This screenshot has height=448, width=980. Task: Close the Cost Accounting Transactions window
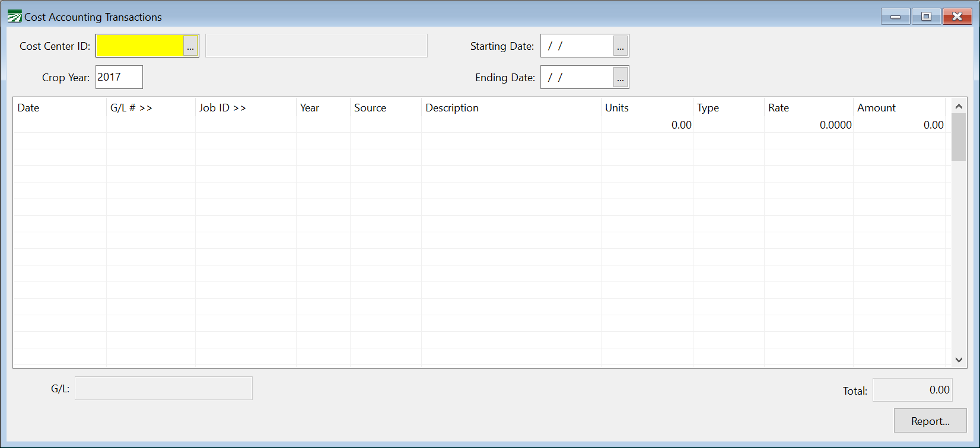tap(957, 17)
